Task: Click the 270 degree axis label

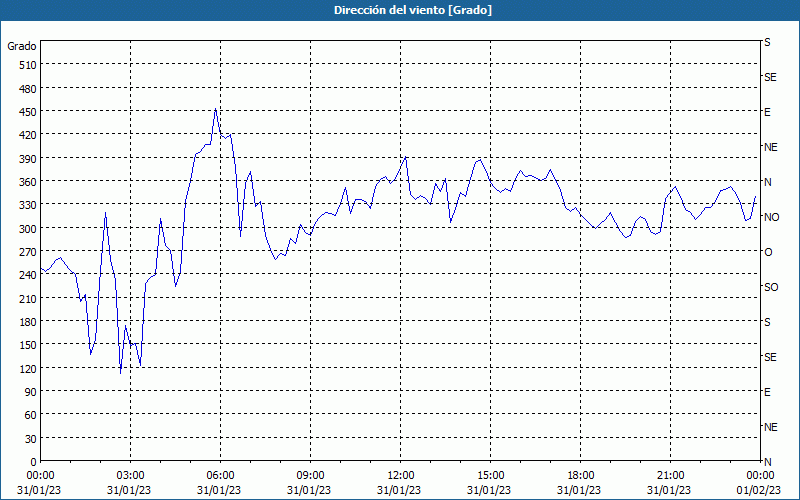Action: pos(29,252)
